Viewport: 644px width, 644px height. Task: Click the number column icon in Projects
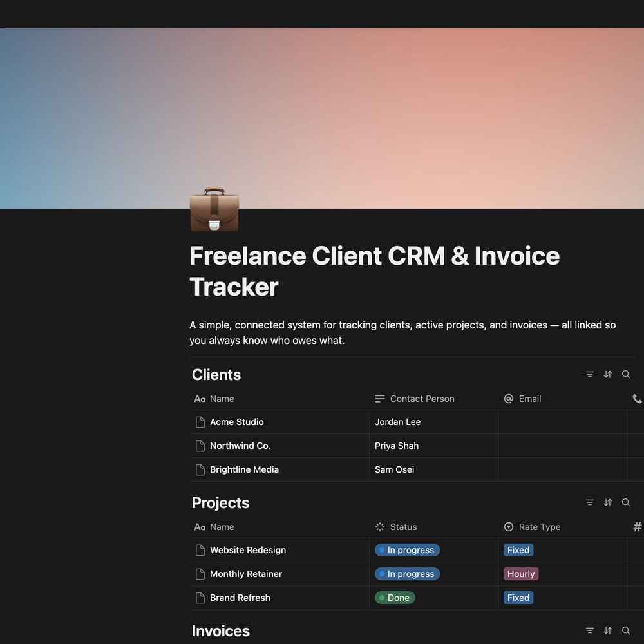coord(637,527)
